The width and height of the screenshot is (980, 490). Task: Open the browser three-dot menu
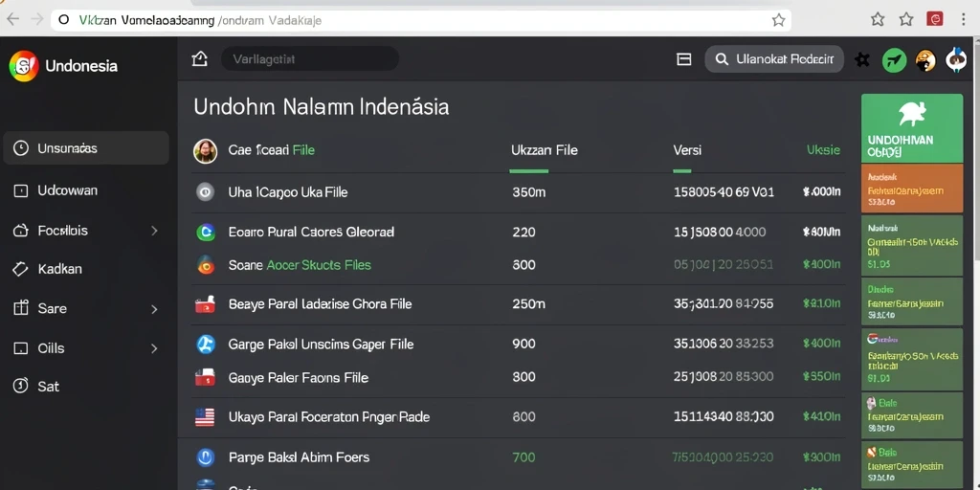pyautogui.click(x=965, y=19)
